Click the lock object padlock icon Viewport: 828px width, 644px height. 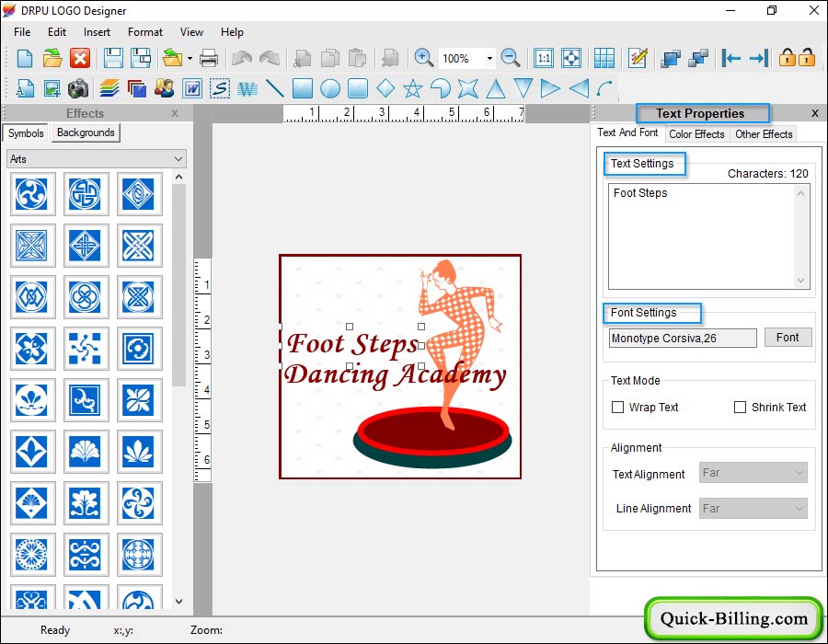787,57
